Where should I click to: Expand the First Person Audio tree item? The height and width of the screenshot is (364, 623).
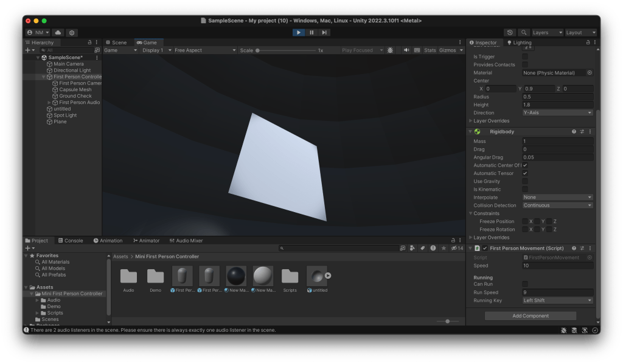pyautogui.click(x=49, y=103)
